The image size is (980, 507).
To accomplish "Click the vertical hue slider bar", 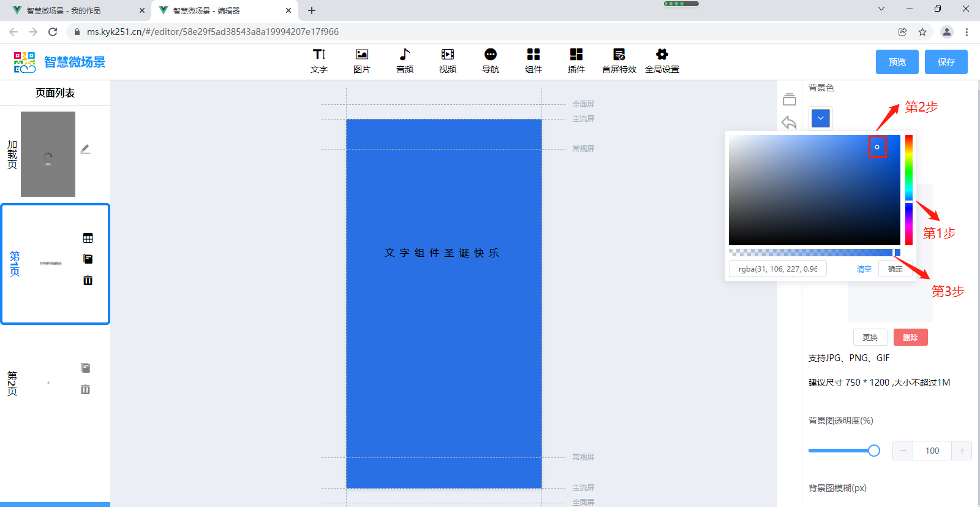I will coord(909,190).
